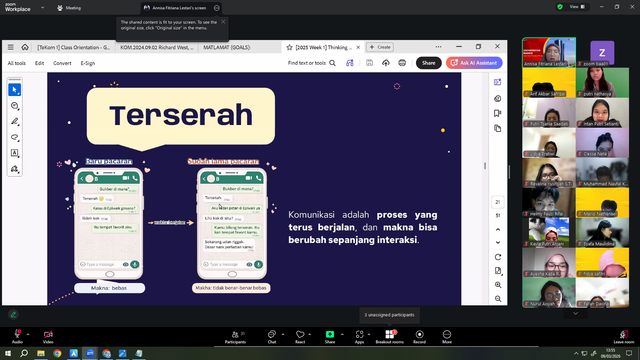The image size is (640, 360).
Task: Click the Create new tab button
Action: coord(380,47)
